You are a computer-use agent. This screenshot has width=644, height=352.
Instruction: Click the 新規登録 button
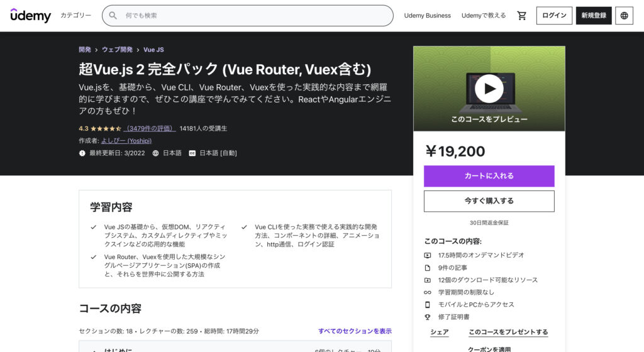pyautogui.click(x=594, y=16)
